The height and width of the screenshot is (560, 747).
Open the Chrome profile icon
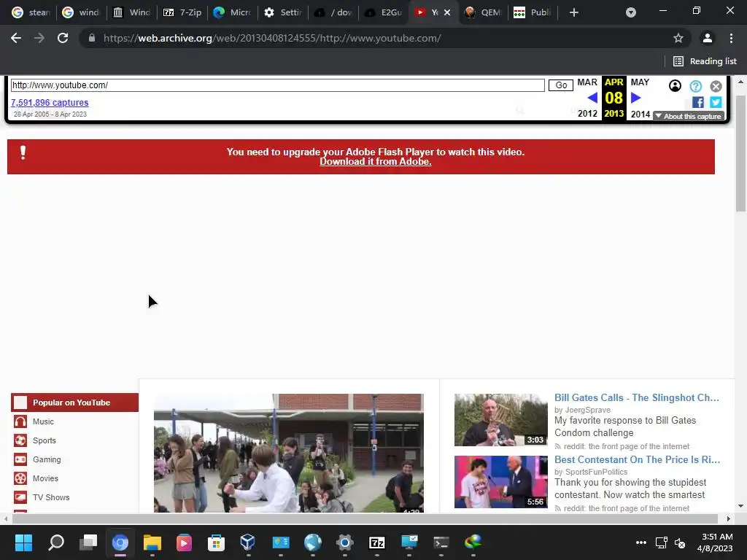tap(707, 38)
